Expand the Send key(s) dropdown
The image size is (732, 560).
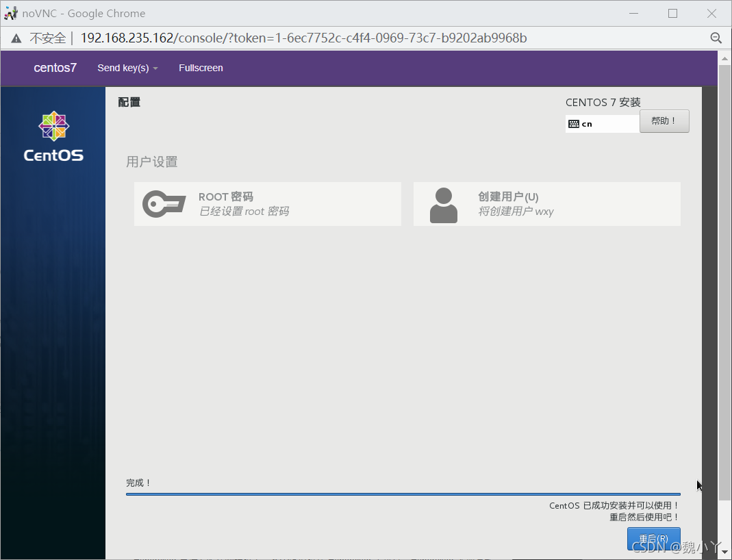click(127, 68)
